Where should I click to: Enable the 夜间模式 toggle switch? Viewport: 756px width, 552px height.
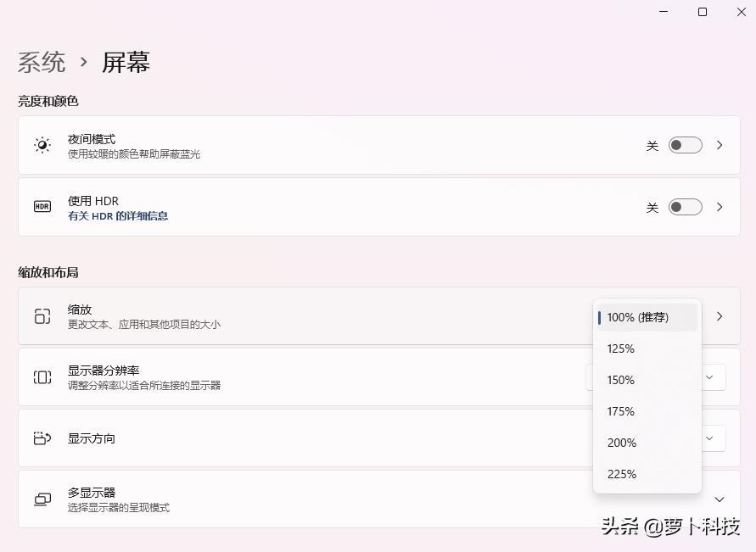[x=685, y=144]
